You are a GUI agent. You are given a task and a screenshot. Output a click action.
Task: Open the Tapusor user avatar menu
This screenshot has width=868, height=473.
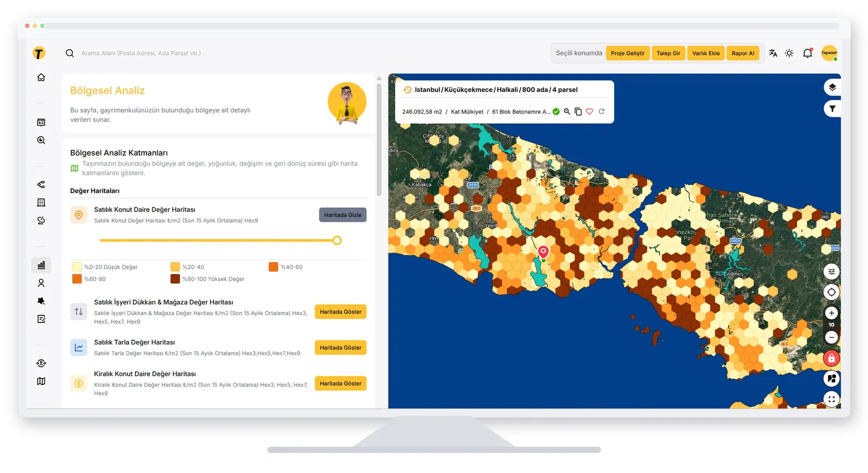click(x=829, y=53)
